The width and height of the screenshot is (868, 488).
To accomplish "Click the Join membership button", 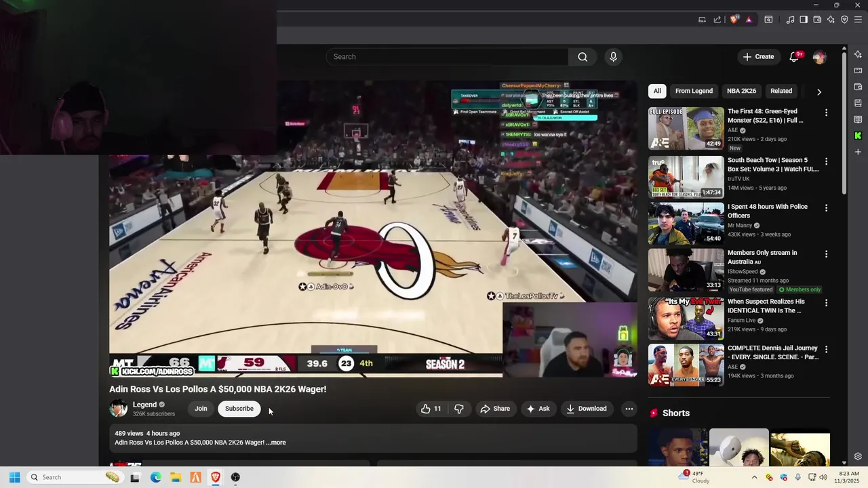I will click(x=201, y=409).
